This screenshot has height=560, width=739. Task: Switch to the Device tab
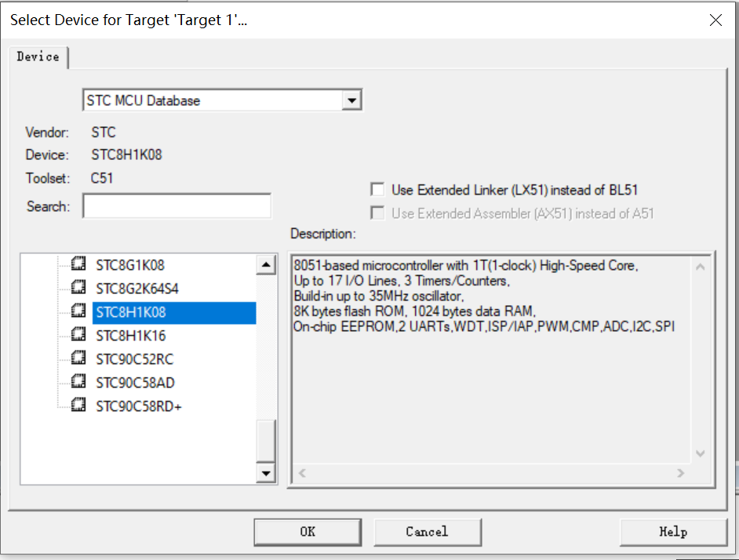[38, 56]
